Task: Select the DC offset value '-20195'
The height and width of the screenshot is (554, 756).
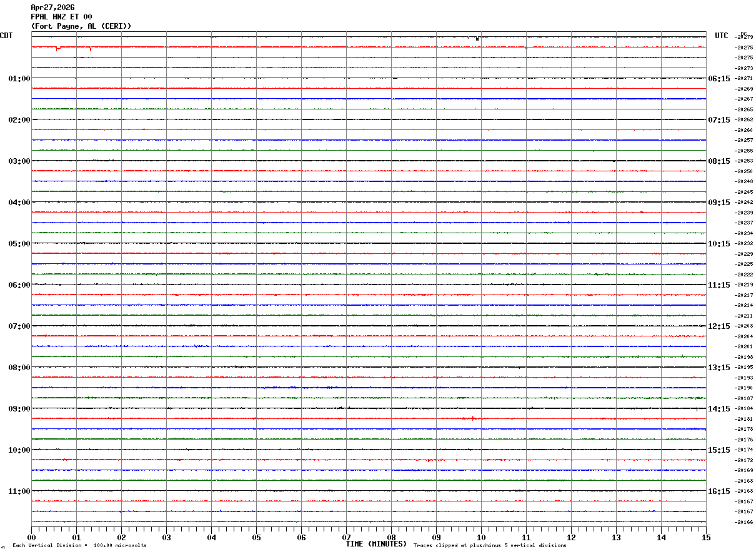Action: click(744, 367)
